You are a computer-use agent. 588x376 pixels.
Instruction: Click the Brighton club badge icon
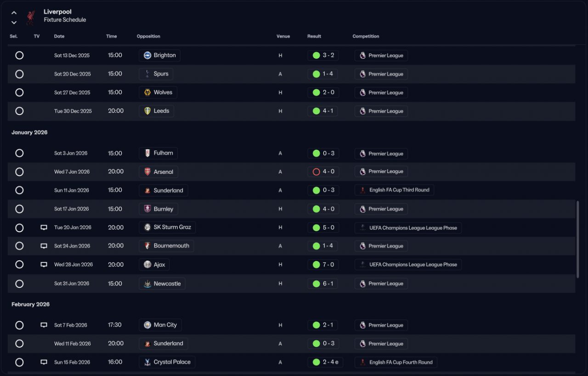pos(147,56)
